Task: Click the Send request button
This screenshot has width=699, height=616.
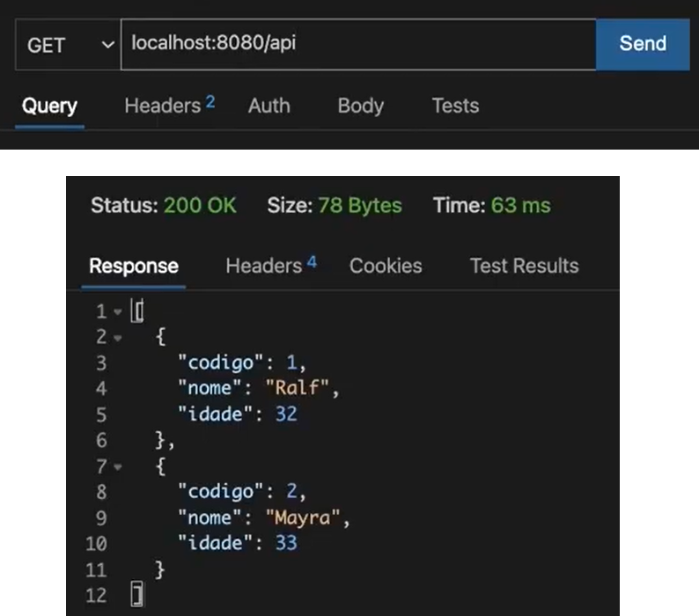Action: point(642,44)
